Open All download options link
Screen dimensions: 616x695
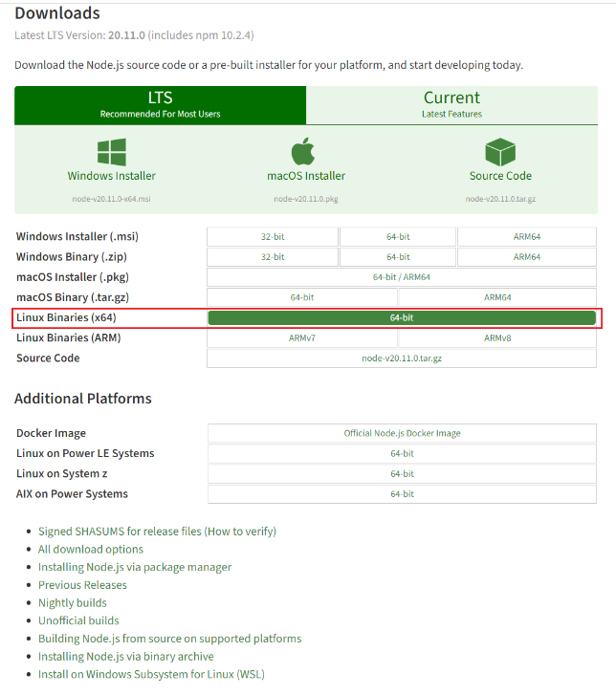pyautogui.click(x=91, y=549)
